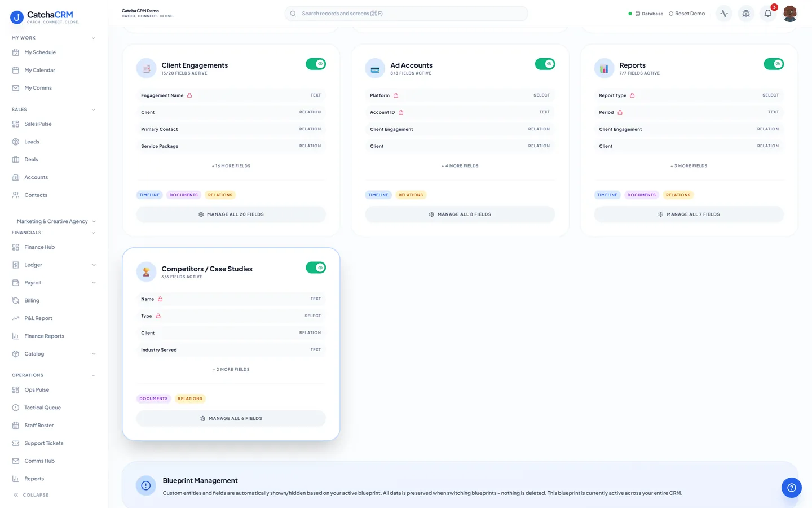This screenshot has height=508, width=812.
Task: Expand the Payroll submenu
Action: click(94, 283)
